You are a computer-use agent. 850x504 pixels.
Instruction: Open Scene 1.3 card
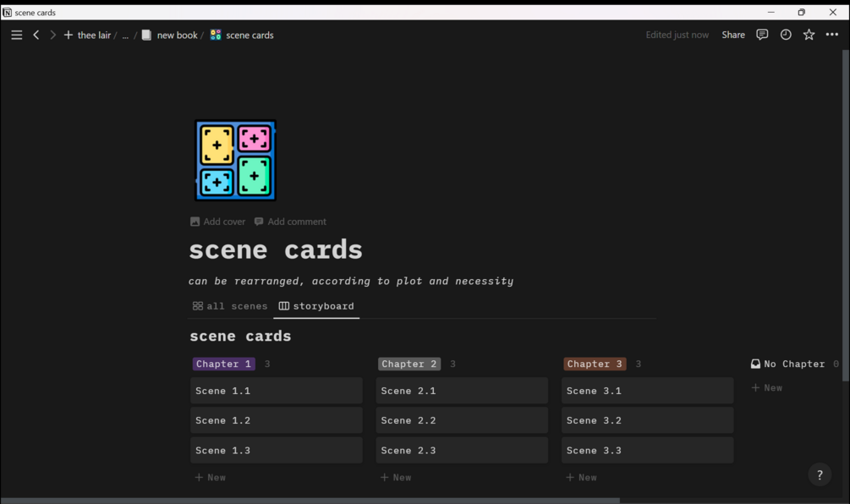(277, 451)
